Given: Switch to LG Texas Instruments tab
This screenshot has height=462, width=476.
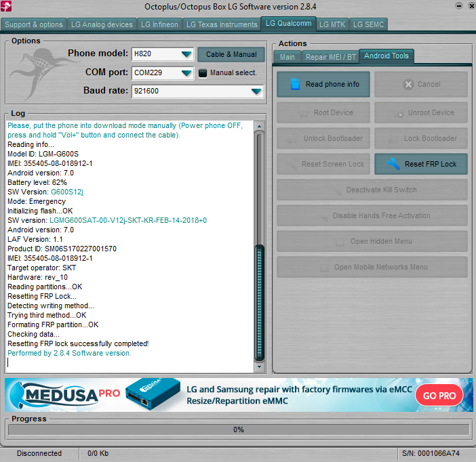Looking at the screenshot, I should tap(222, 24).
